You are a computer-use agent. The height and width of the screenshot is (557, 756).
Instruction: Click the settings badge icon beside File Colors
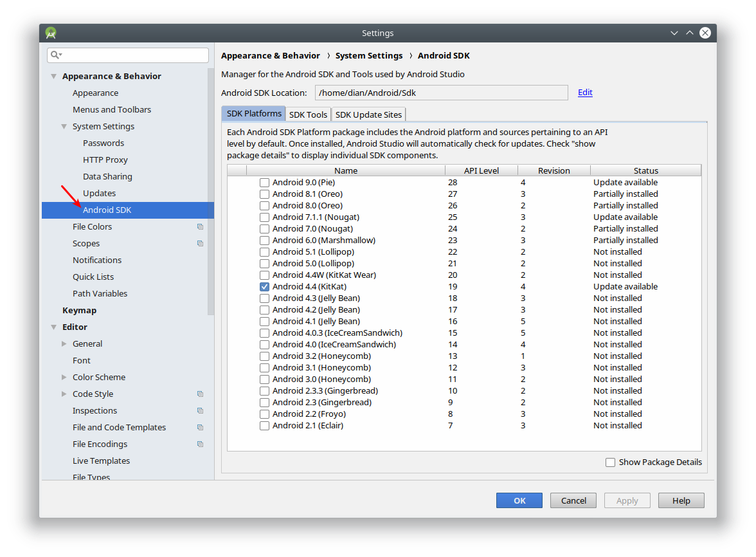[x=200, y=226]
